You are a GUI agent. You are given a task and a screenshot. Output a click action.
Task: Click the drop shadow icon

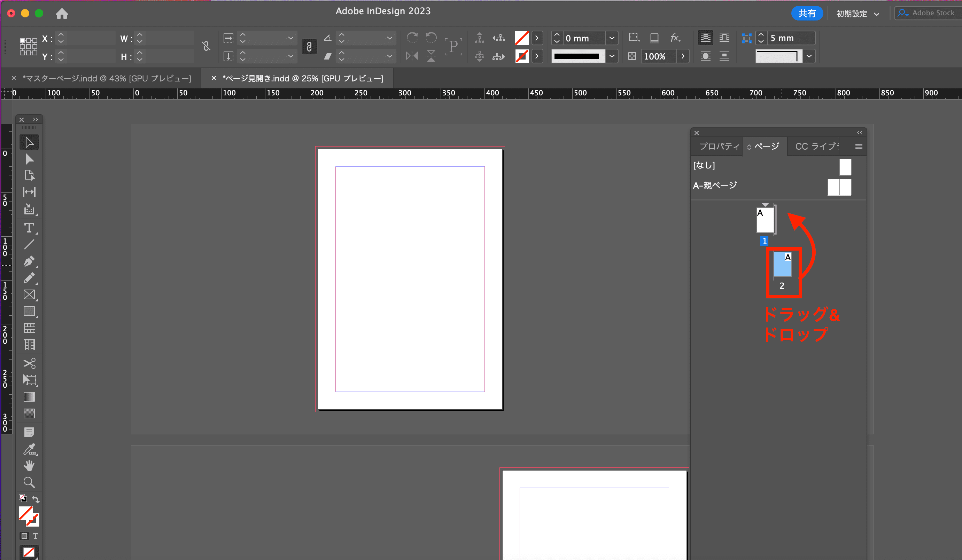pyautogui.click(x=654, y=38)
